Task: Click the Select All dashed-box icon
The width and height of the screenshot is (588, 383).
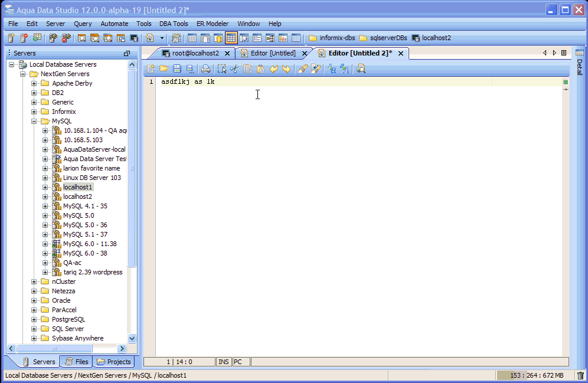Action: (x=221, y=68)
